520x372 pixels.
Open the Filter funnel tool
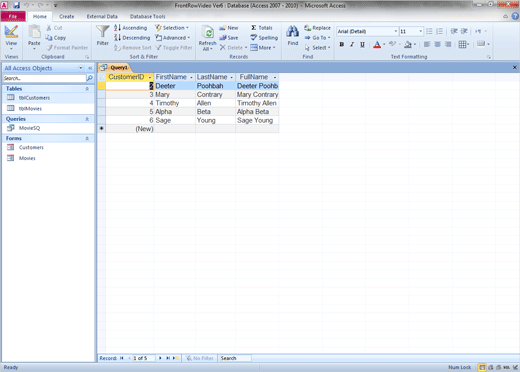[x=103, y=35]
